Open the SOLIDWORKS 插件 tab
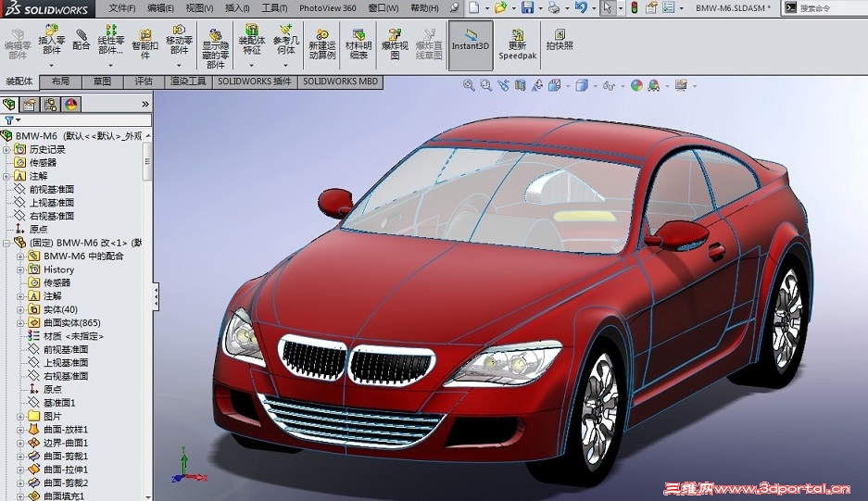 tap(255, 81)
